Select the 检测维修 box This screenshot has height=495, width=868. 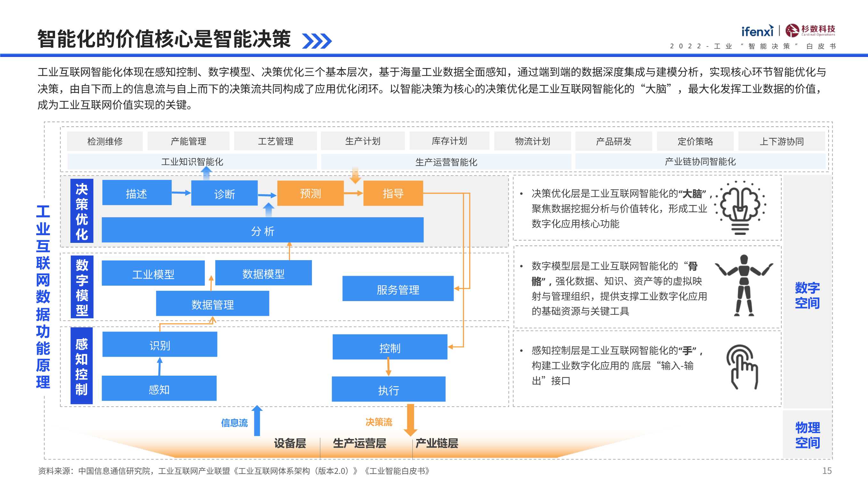(x=105, y=141)
